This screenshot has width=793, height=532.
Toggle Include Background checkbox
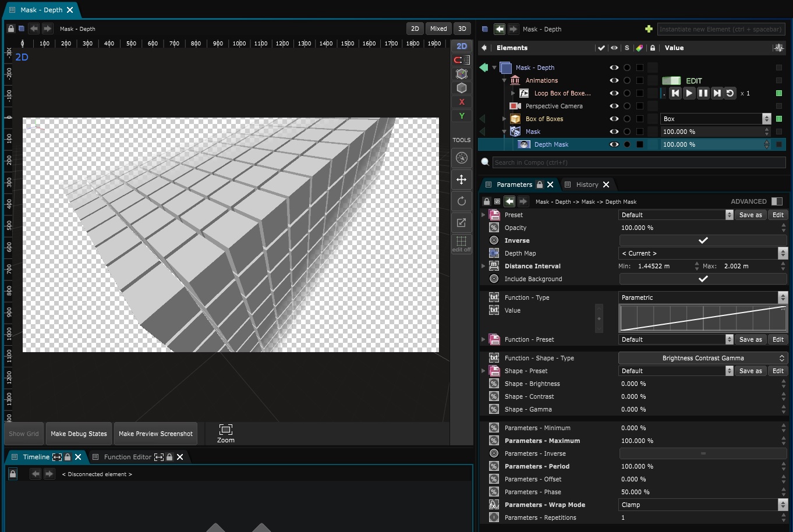[x=703, y=279]
